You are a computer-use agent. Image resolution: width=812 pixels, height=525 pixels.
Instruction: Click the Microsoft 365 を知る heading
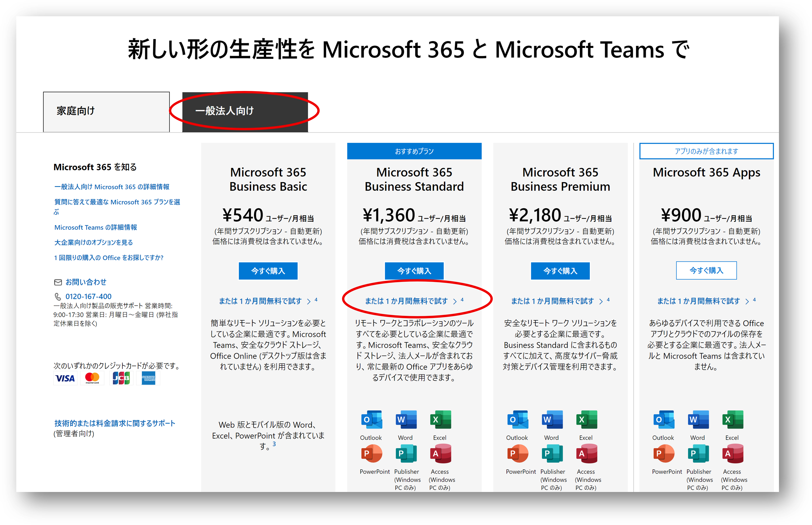[95, 167]
